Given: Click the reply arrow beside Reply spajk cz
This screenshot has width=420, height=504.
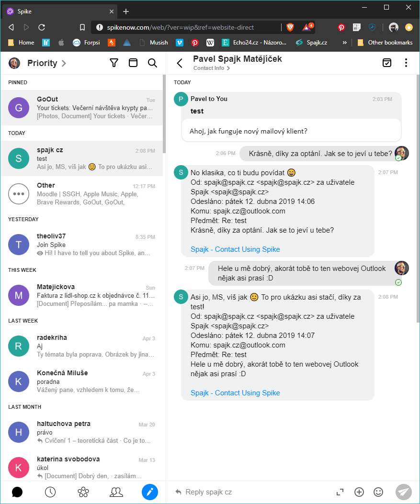Looking at the screenshot, I should (x=178, y=492).
